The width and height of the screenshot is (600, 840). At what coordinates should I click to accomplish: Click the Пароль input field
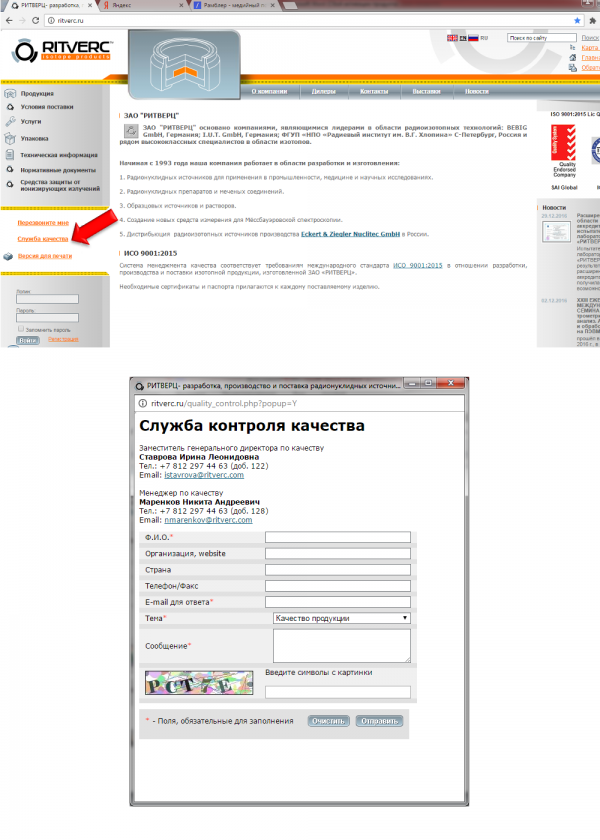47,318
